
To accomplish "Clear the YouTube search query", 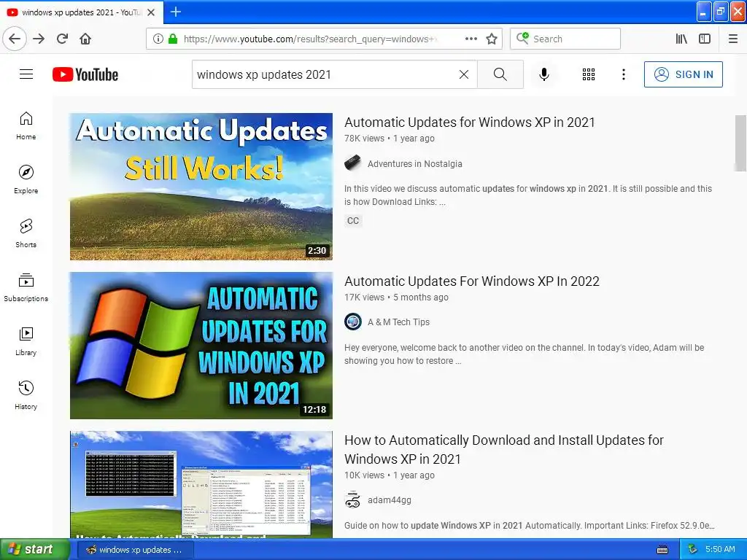I will point(463,74).
